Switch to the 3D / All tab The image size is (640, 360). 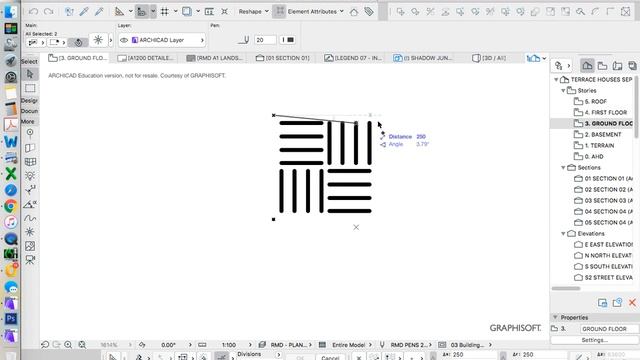(x=489, y=58)
